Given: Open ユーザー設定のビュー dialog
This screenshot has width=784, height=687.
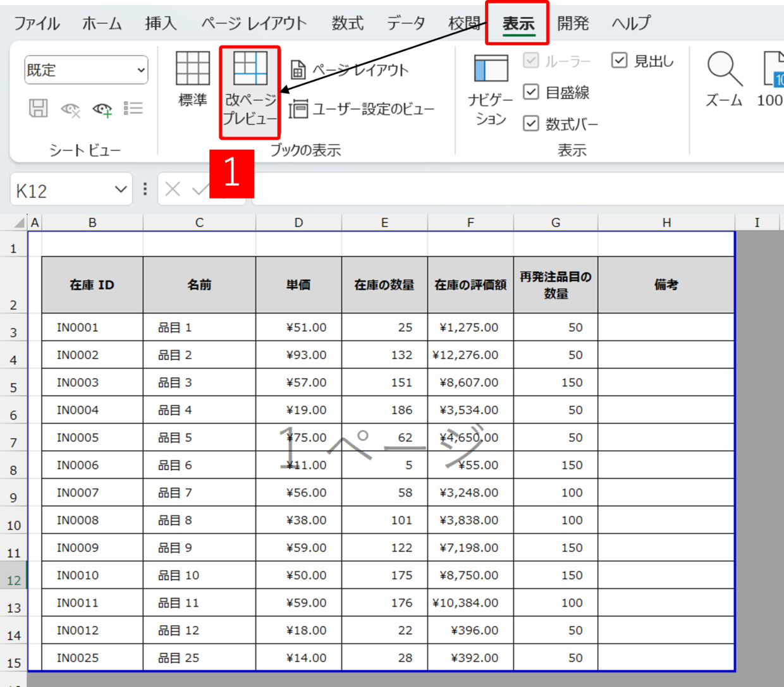Looking at the screenshot, I should click(x=362, y=109).
